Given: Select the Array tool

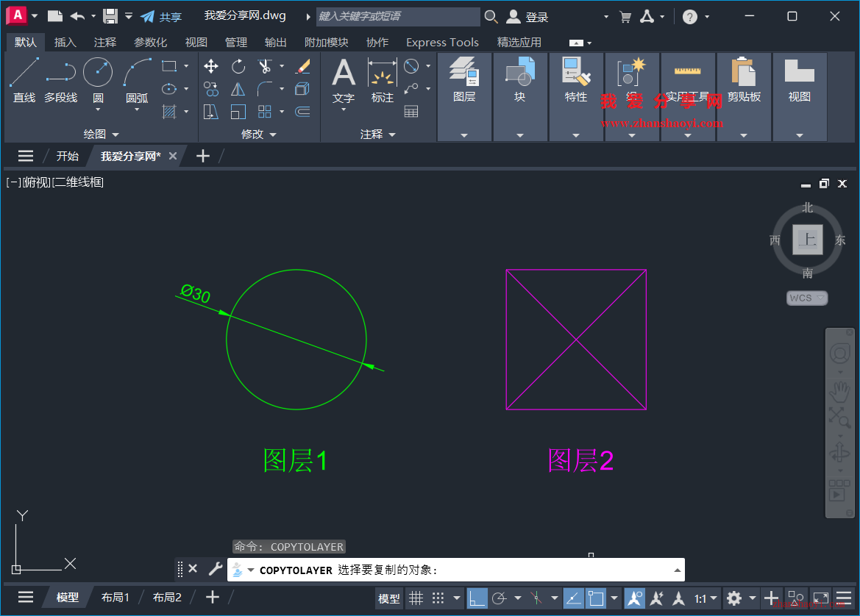Looking at the screenshot, I should pyautogui.click(x=265, y=112).
